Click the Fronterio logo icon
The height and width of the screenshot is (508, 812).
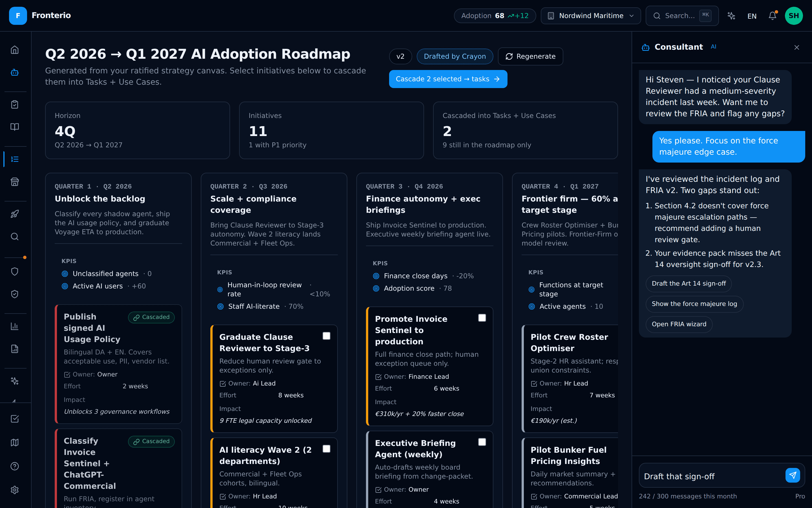[x=18, y=16]
